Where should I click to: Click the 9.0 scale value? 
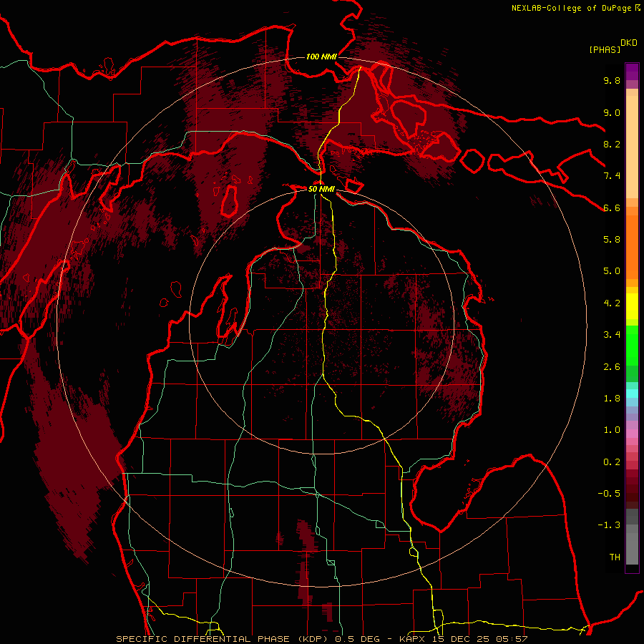[612, 112]
